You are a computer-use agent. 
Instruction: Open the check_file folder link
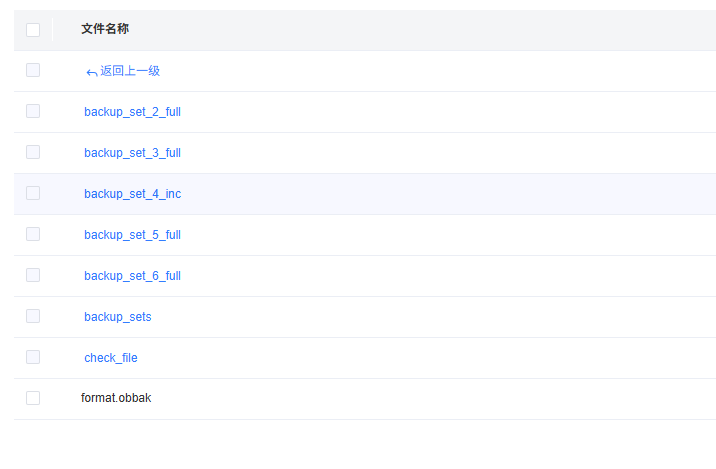coord(110,358)
